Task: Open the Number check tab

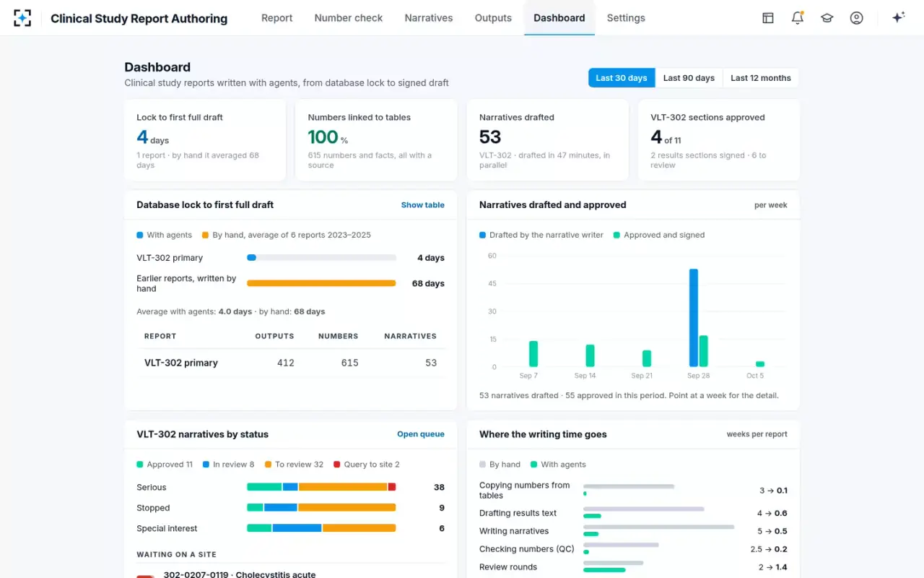Action: coord(349,18)
